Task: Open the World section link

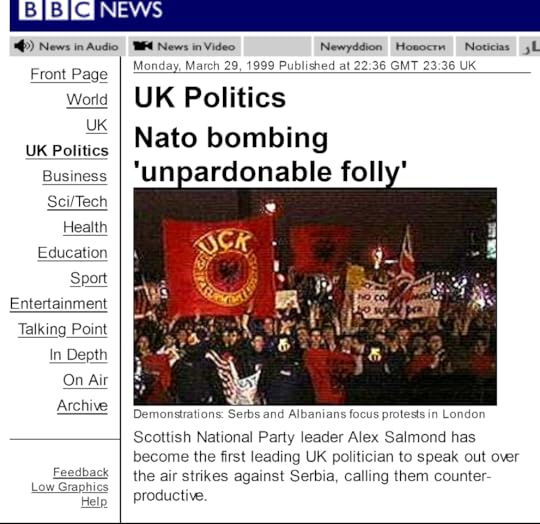Action: click(x=87, y=100)
